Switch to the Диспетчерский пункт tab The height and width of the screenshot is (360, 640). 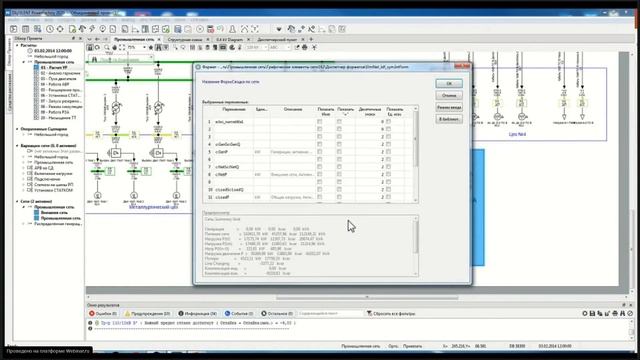tap(277, 40)
